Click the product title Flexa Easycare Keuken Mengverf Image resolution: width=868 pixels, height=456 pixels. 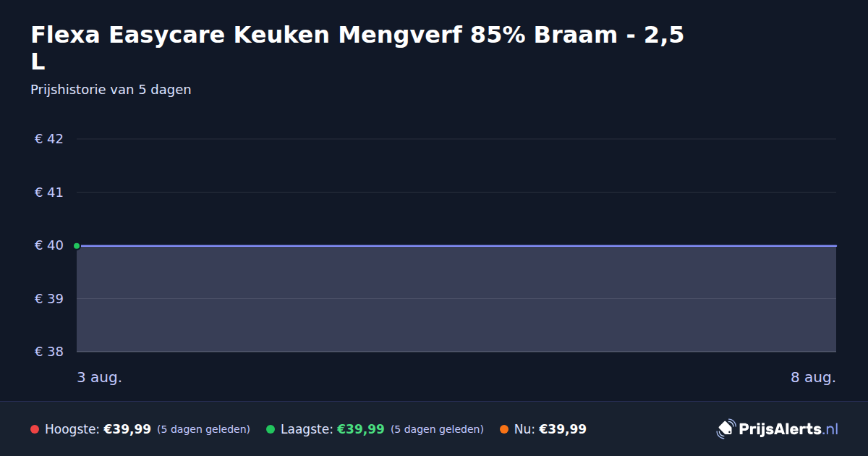pyautogui.click(x=357, y=48)
